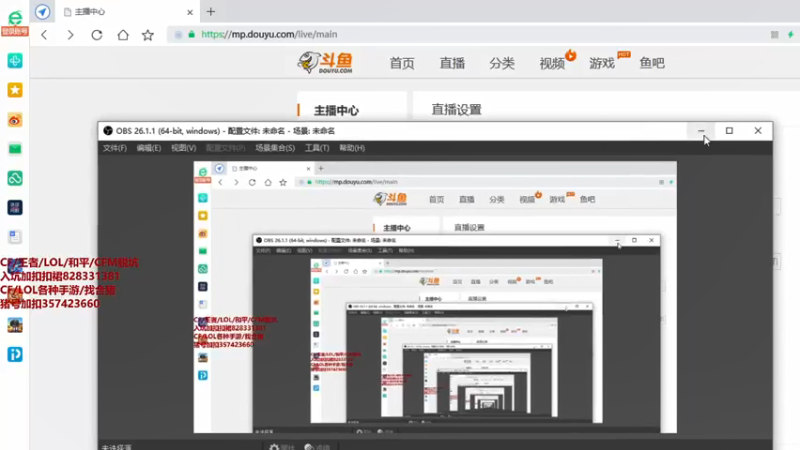
Task: Focus the mp.douyu.com address field
Action: (464, 34)
